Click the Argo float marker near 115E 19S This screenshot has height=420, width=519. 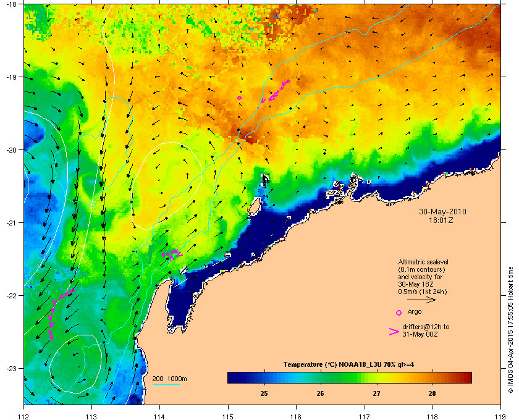click(239, 98)
